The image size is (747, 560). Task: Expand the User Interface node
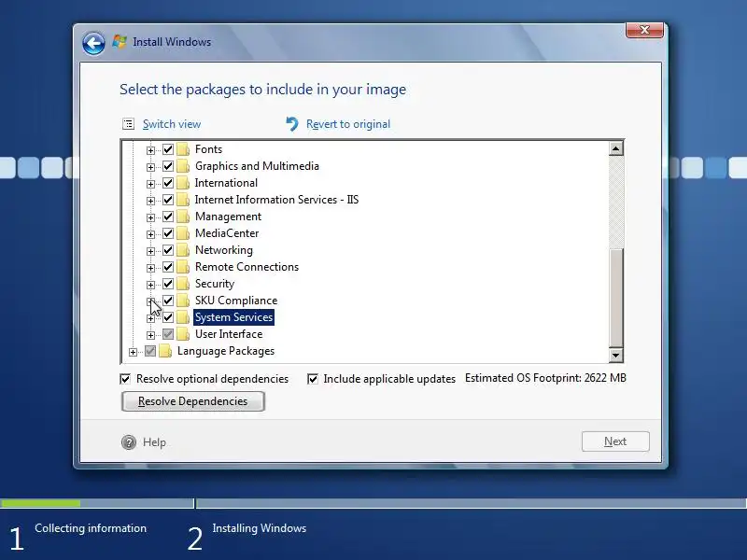tap(150, 335)
